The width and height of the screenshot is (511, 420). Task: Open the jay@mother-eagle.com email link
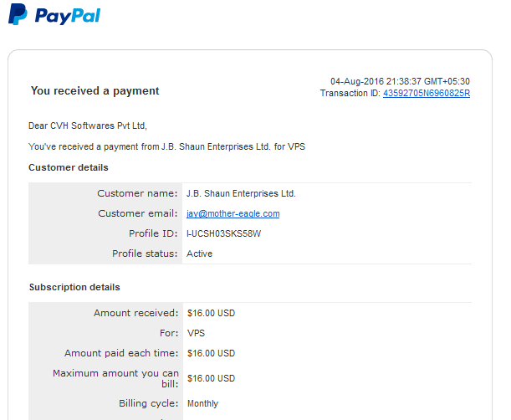pyautogui.click(x=233, y=213)
